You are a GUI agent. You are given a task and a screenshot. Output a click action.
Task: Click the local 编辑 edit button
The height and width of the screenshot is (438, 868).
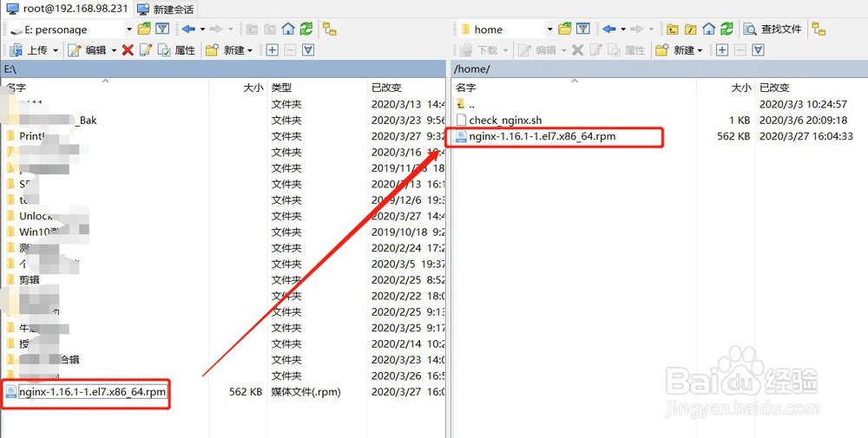pos(88,50)
